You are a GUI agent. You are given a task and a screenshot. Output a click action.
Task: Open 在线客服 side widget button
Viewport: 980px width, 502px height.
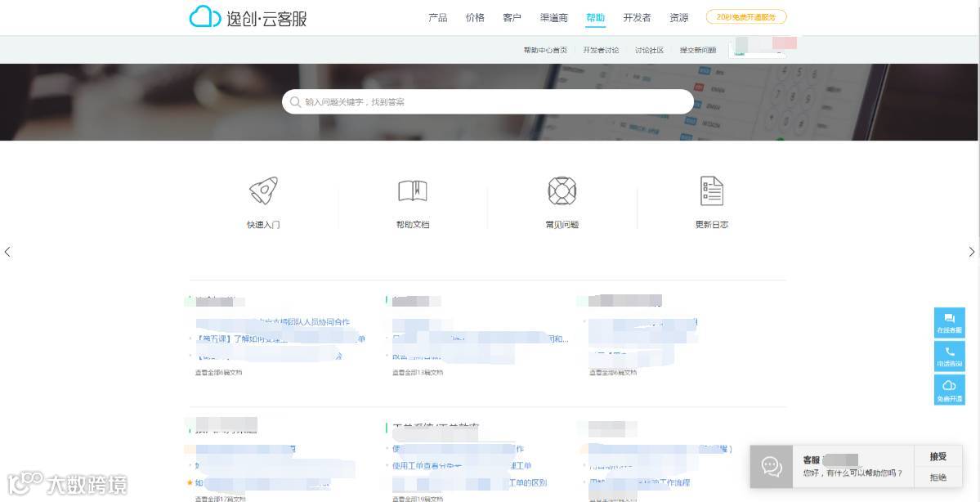tap(950, 323)
